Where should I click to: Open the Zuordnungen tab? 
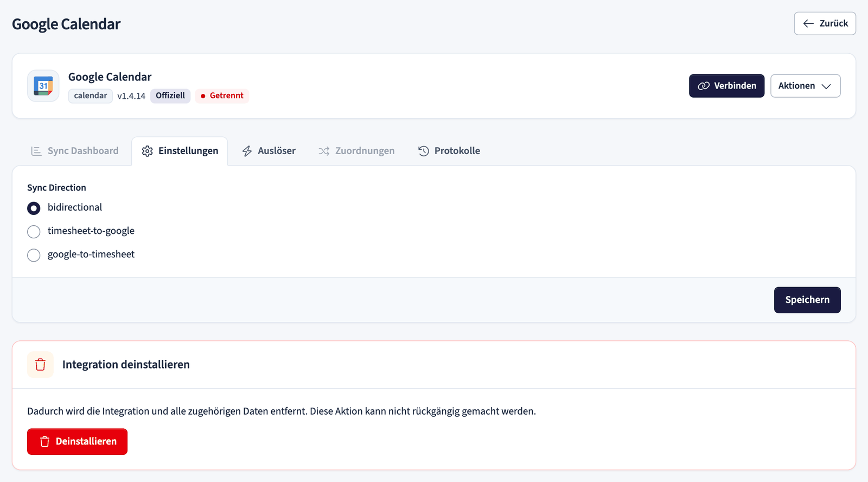[356, 151]
